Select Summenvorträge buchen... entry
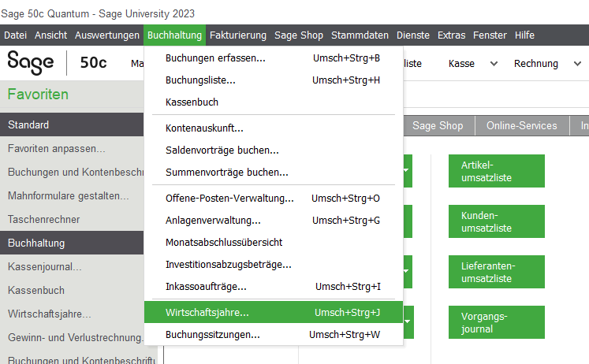Image resolution: width=589 pixels, height=364 pixels. 274,173
